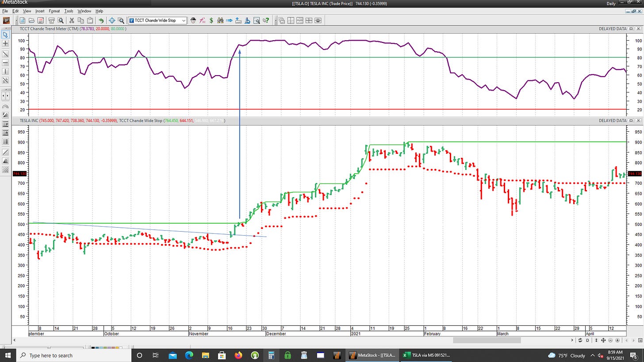Select the S/L buy-sell symbol tool
The height and width of the screenshot is (362, 644).
pyautogui.click(x=5, y=80)
